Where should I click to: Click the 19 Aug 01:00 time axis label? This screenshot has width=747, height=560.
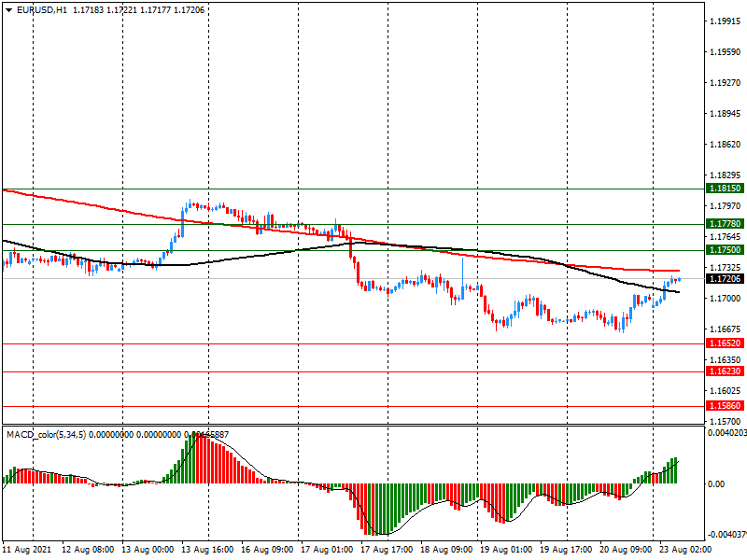pos(506,550)
